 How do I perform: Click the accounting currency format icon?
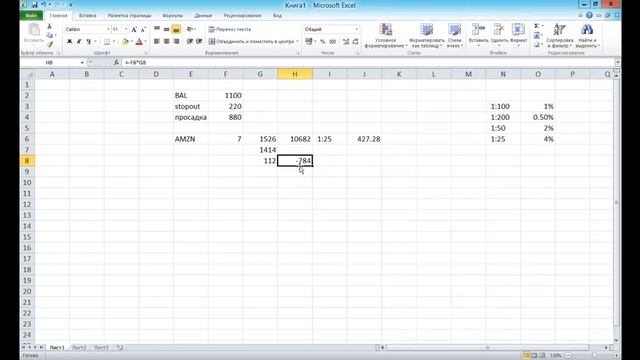pyautogui.click(x=309, y=41)
